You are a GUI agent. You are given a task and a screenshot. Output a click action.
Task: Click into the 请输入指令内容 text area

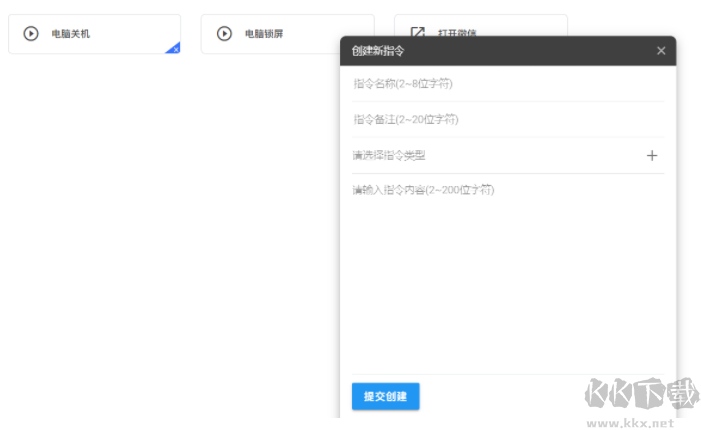tap(508, 274)
